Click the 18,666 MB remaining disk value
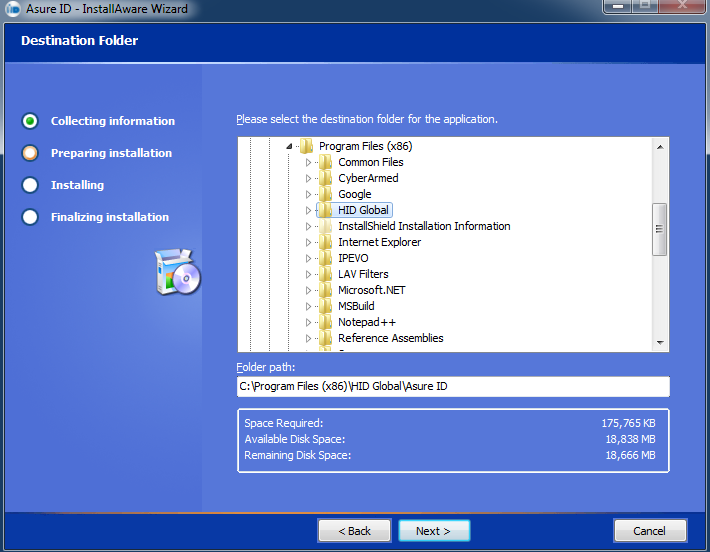Image resolution: width=710 pixels, height=552 pixels. pyautogui.click(x=630, y=455)
